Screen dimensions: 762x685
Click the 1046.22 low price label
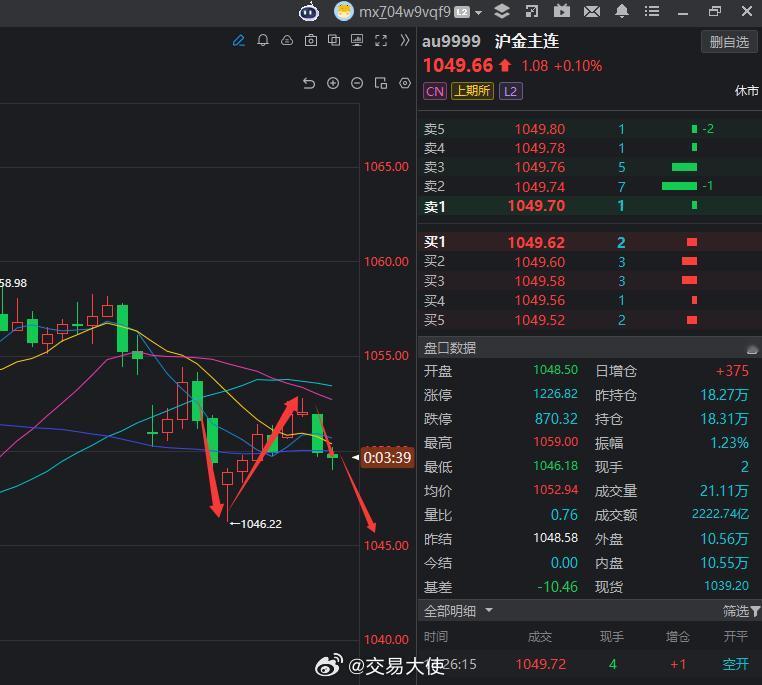261,524
